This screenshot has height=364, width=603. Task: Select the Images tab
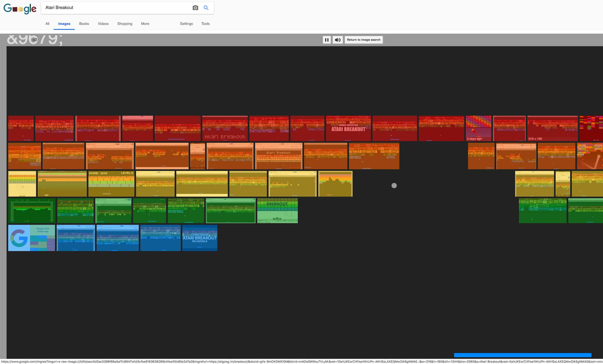(x=64, y=24)
